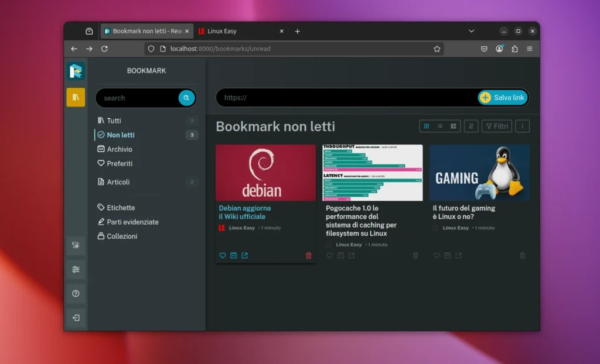Open the three-dot more options menu
Image resolution: width=600 pixels, height=364 pixels.
click(523, 126)
